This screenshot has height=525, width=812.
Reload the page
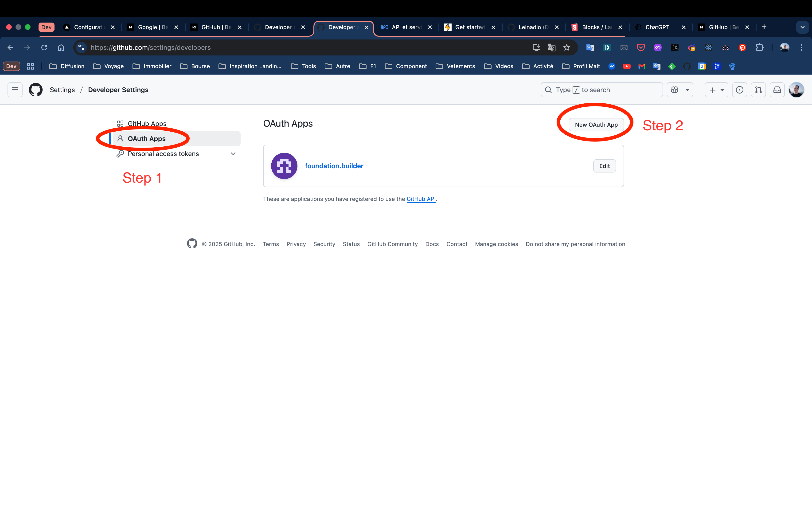pos(44,47)
